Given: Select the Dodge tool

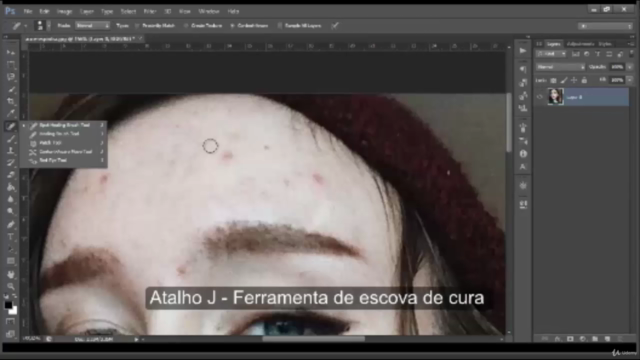Looking at the screenshot, I should 11,212.
